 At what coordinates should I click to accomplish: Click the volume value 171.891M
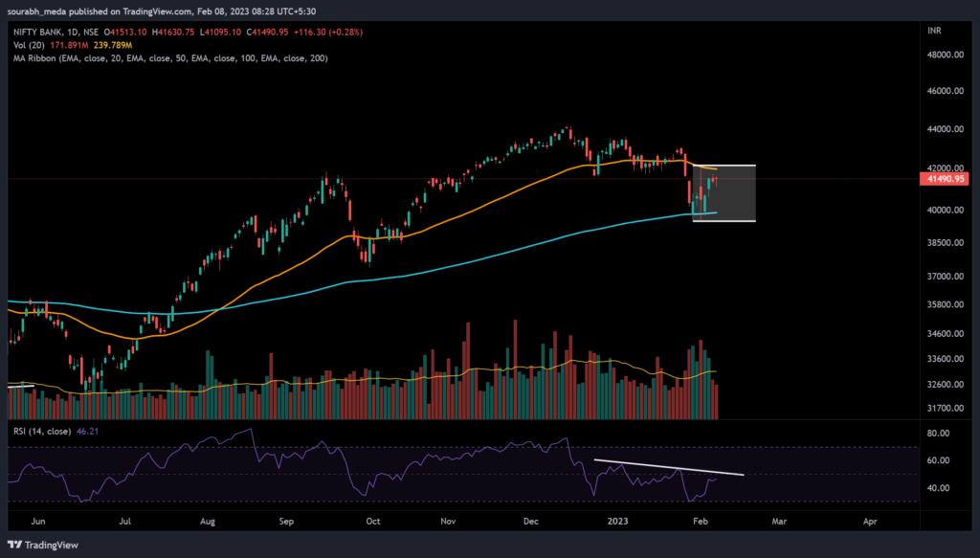(69, 45)
